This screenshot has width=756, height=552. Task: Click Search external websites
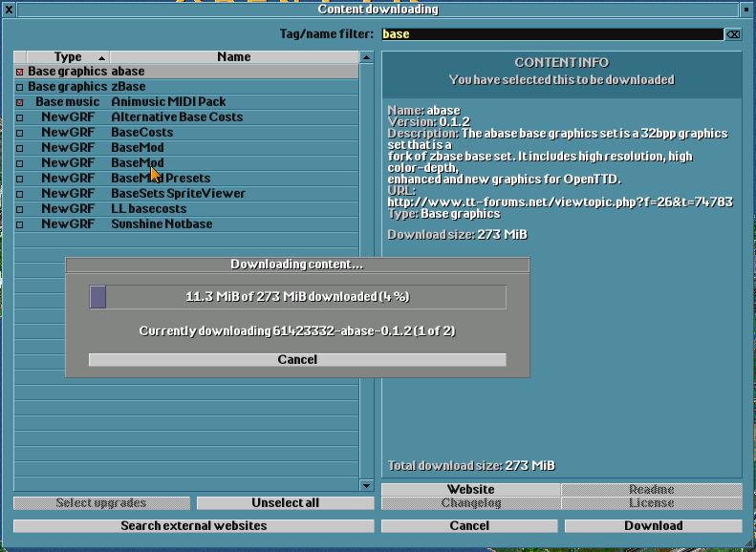194,526
